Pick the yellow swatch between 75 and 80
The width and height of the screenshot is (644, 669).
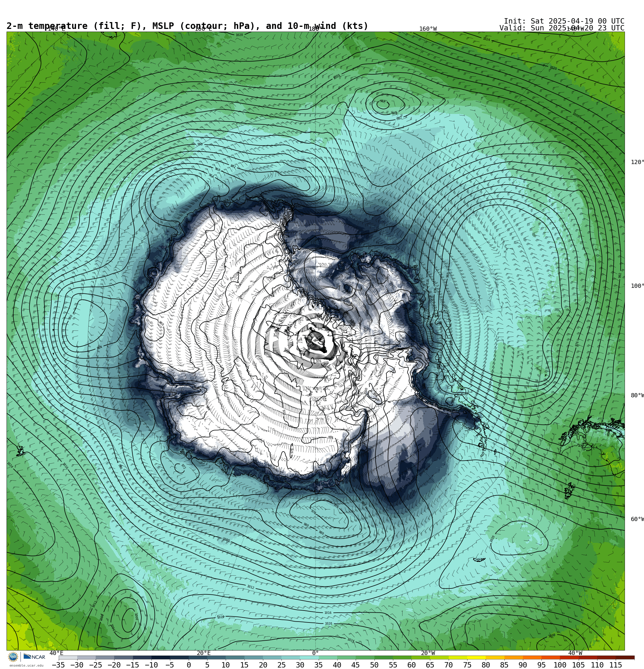476,657
